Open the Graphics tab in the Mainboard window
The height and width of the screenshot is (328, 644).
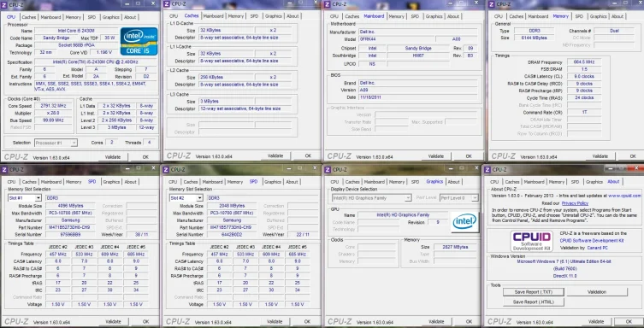(434, 16)
